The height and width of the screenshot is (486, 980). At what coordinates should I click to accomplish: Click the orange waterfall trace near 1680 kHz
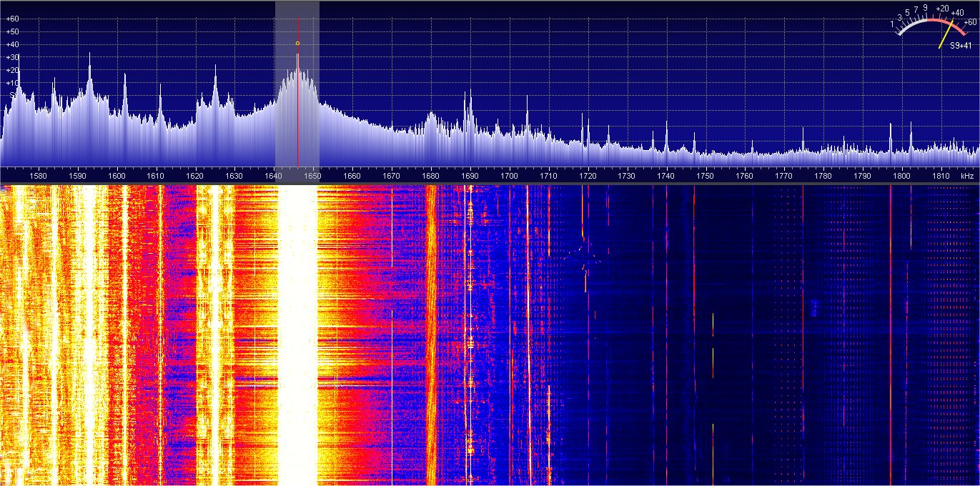[x=431, y=322]
